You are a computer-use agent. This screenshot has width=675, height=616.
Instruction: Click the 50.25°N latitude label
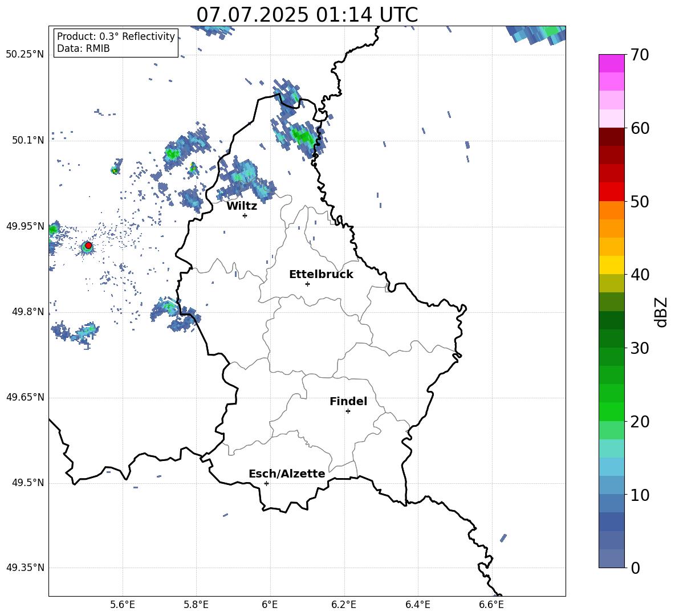tap(25, 55)
